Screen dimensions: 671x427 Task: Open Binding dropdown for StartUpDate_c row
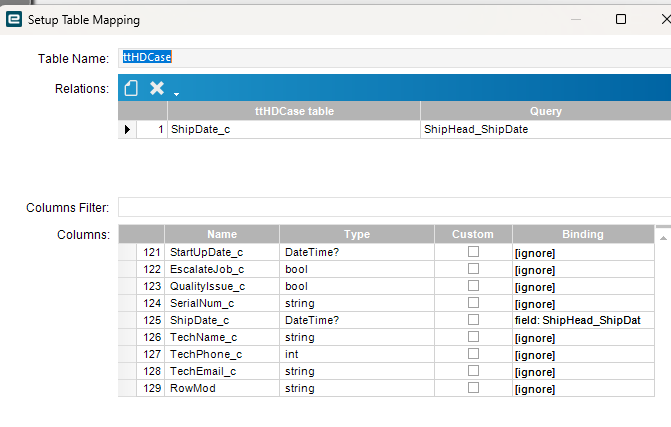(x=583, y=252)
